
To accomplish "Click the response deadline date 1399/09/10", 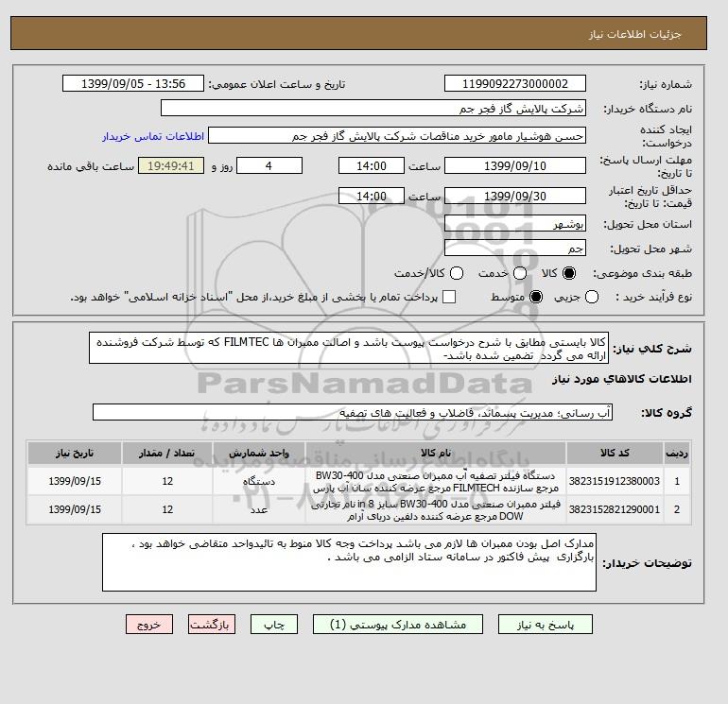I will click(x=515, y=165).
